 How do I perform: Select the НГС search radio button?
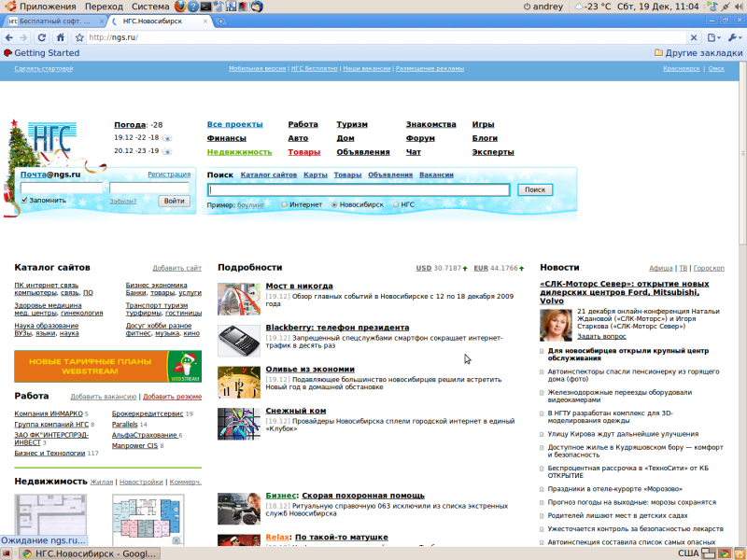coord(396,204)
